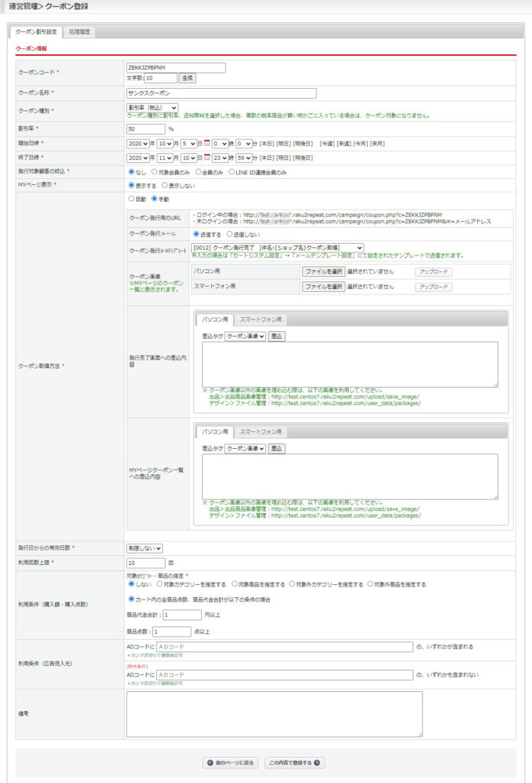Click the 備考 notes textarea
Image resolution: width=532 pixels, height=783 pixels.
click(x=274, y=715)
